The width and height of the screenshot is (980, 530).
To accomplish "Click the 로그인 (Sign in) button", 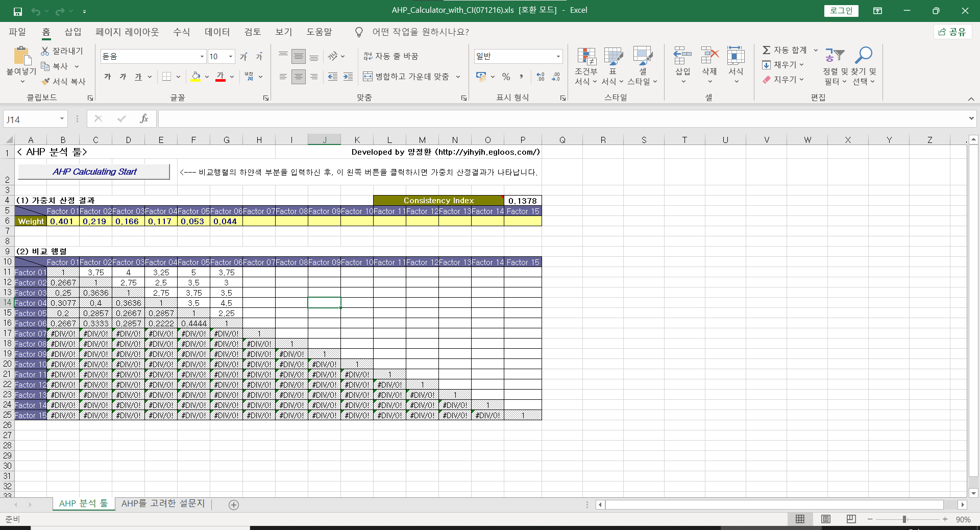I will pyautogui.click(x=841, y=11).
